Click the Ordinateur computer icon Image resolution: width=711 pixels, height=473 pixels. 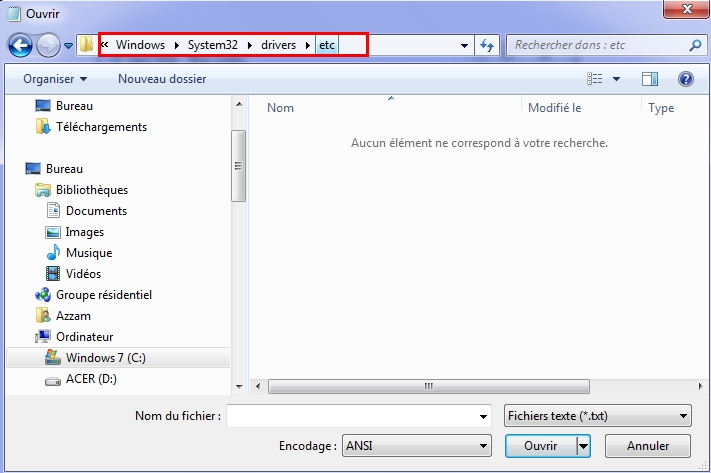point(43,336)
